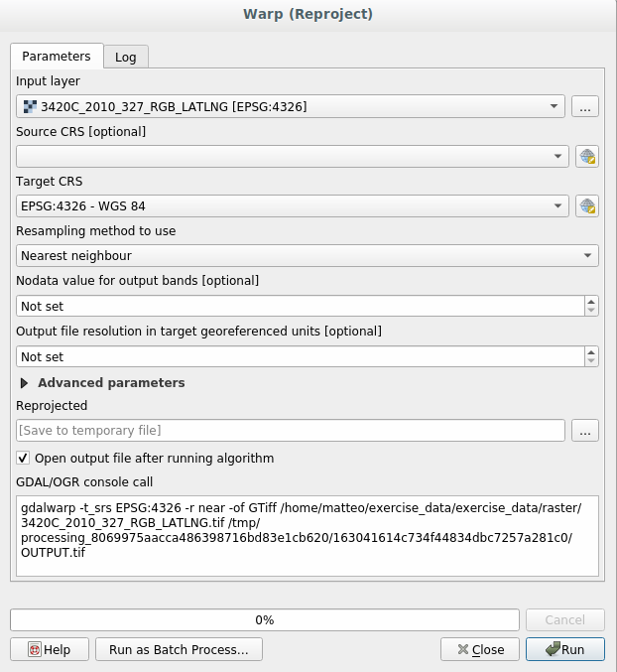Browse for Reprojected output file location
Viewport: 617px width, 672px height.
[586, 430]
